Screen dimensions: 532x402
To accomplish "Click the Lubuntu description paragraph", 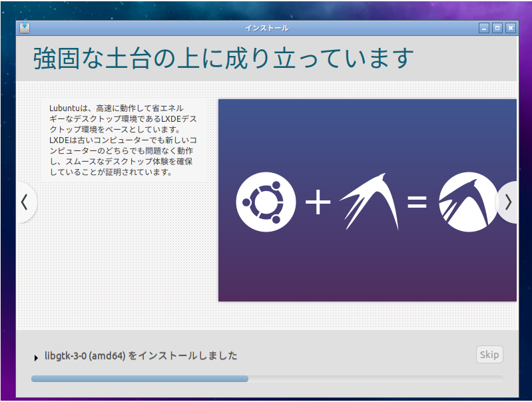I will point(123,140).
